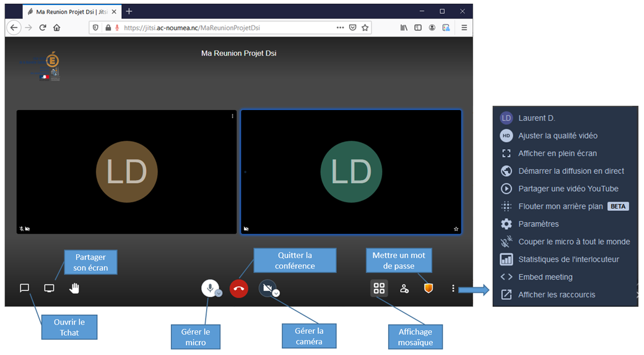
Task: Expand the camera options arrow
Action: pos(276,294)
